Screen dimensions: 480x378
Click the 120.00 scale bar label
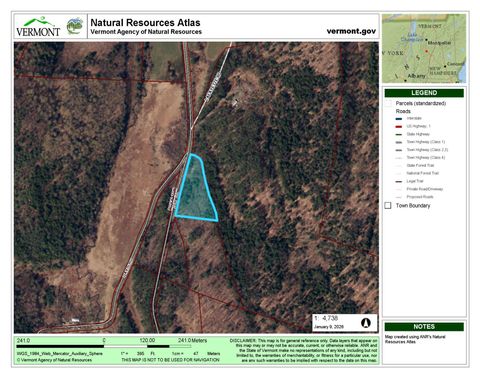click(147, 340)
